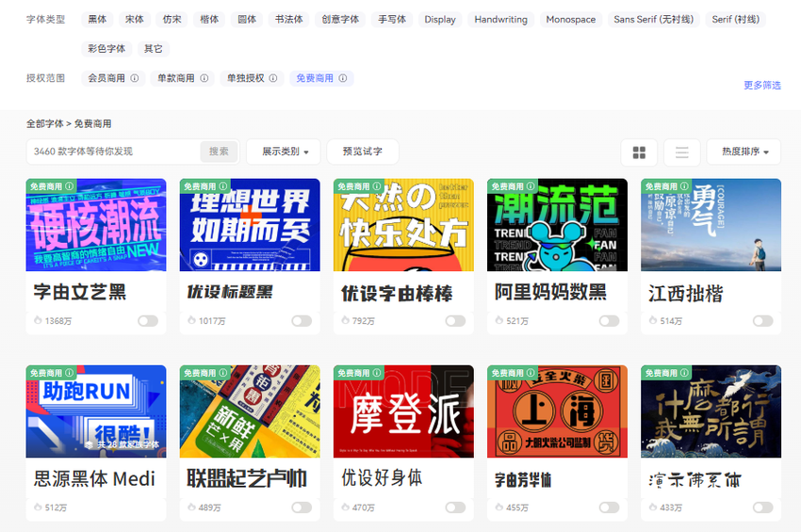Click the 预览试字 button
801x532 pixels.
[x=363, y=152]
